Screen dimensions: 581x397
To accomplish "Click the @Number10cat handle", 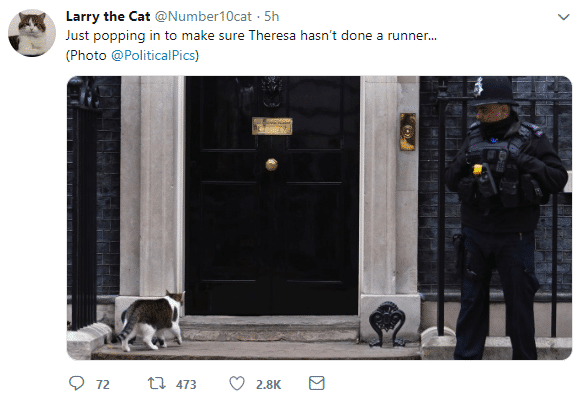I will [203, 17].
